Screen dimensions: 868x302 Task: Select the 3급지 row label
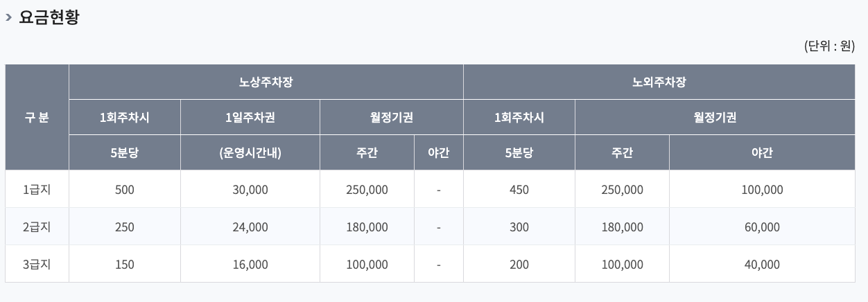[37, 264]
